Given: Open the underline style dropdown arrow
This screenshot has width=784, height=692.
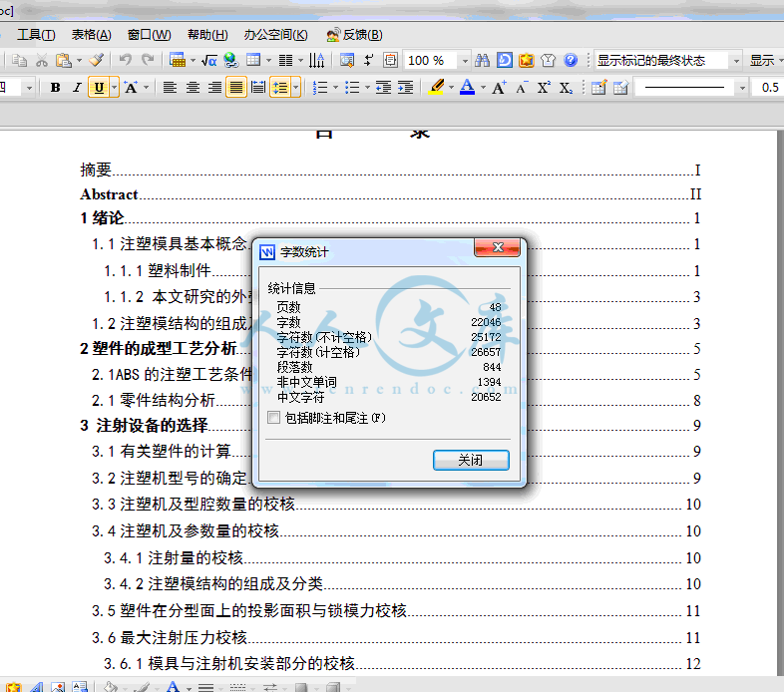Looking at the screenshot, I should tap(115, 88).
